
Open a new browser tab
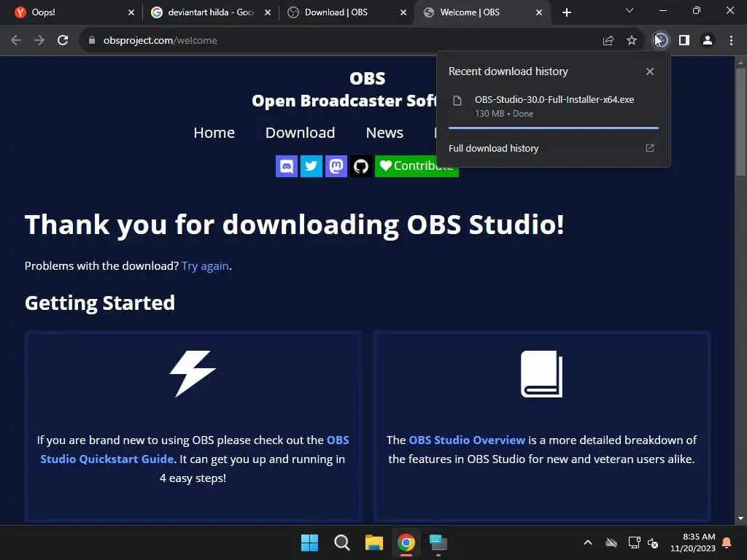tap(566, 13)
